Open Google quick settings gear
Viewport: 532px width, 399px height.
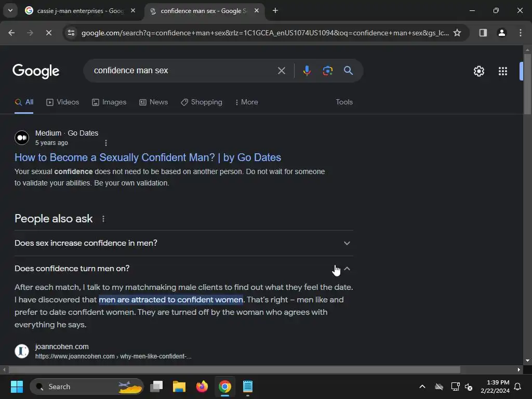click(478, 71)
